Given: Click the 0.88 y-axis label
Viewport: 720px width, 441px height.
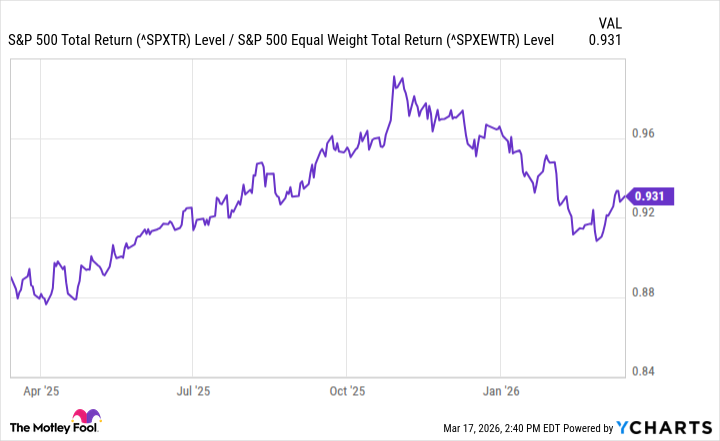Looking at the screenshot, I should click(x=645, y=292).
